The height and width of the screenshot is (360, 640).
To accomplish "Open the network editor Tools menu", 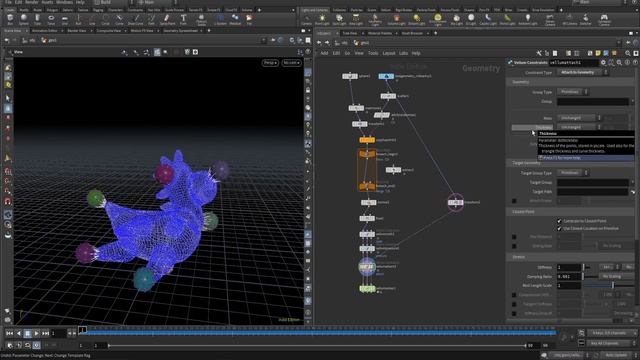I will pyautogui.click(x=373, y=53).
